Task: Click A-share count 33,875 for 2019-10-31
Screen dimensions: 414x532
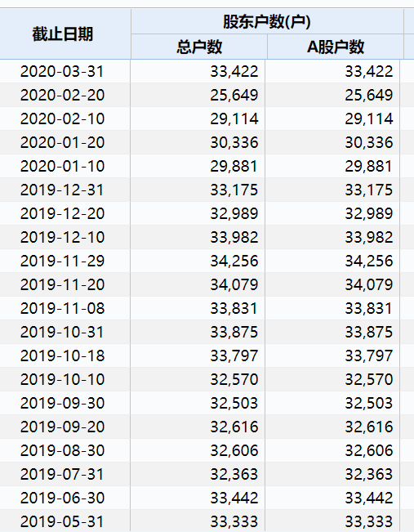Action: tap(369, 332)
